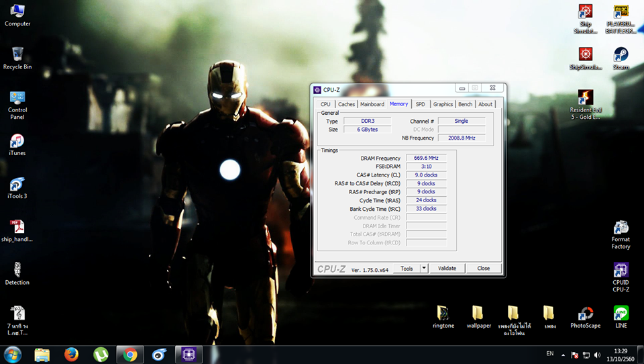The image size is (644, 364).
Task: Open the Recycle Bin icon
Action: click(17, 58)
